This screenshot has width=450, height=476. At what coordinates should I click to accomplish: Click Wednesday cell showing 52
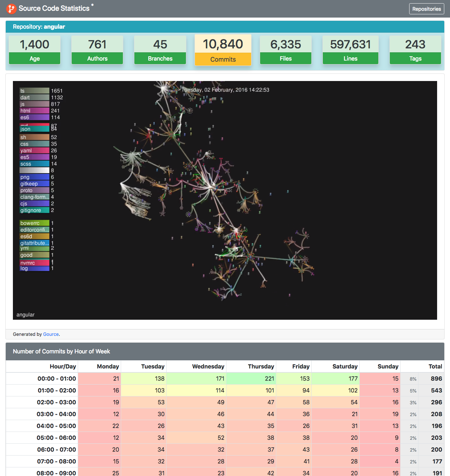point(196,438)
